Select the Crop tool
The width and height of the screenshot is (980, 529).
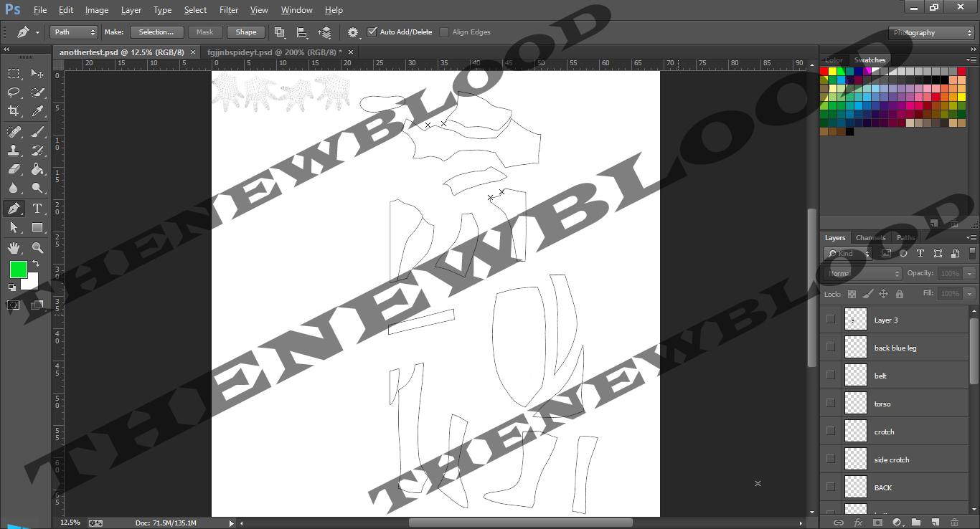coord(14,111)
